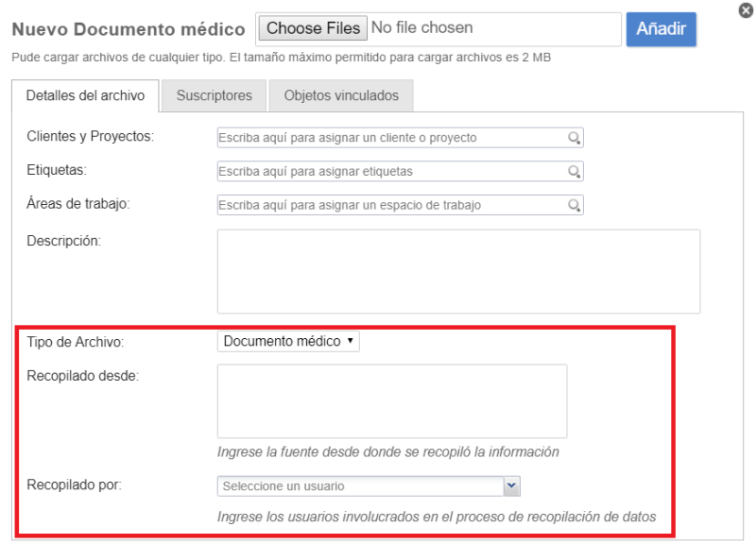Image resolution: width=756 pixels, height=544 pixels.
Task: Click into the Etiquetas text field
Action: pos(391,172)
